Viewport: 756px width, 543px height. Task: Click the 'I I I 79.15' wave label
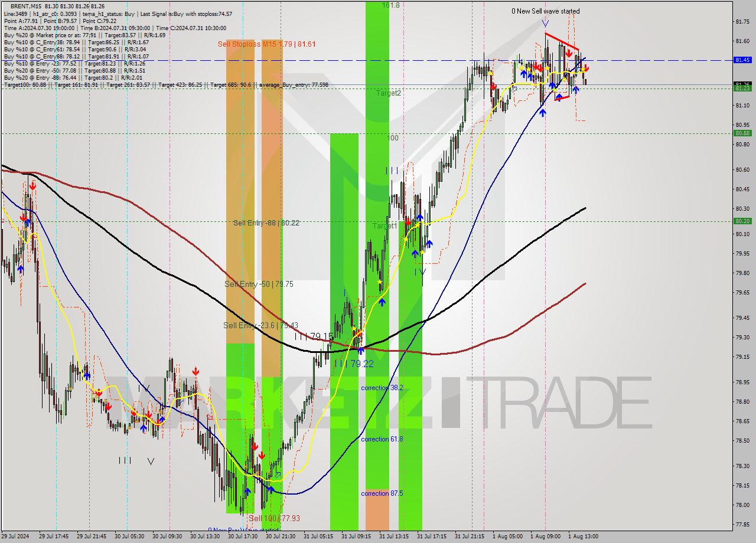point(314,336)
